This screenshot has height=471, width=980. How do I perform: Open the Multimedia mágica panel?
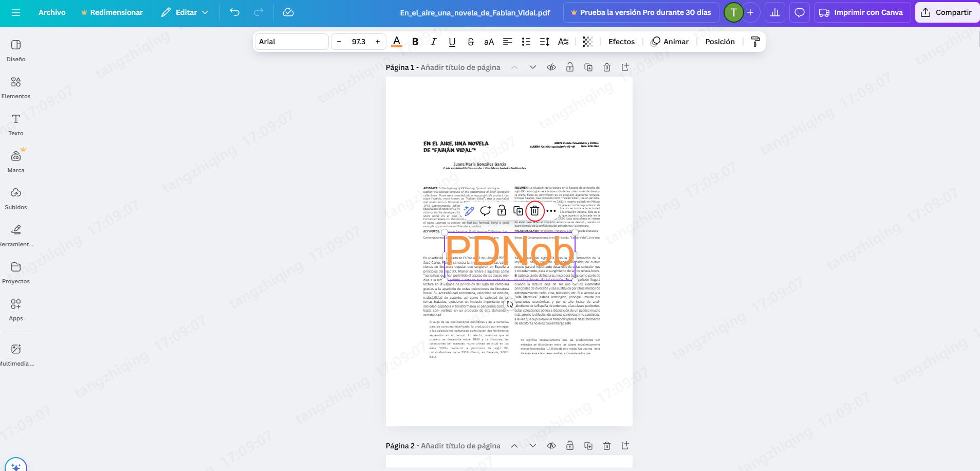[16, 355]
